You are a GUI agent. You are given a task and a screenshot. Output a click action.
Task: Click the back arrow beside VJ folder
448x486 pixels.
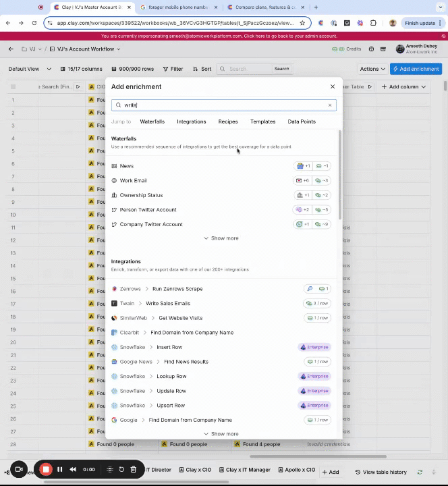[11, 49]
